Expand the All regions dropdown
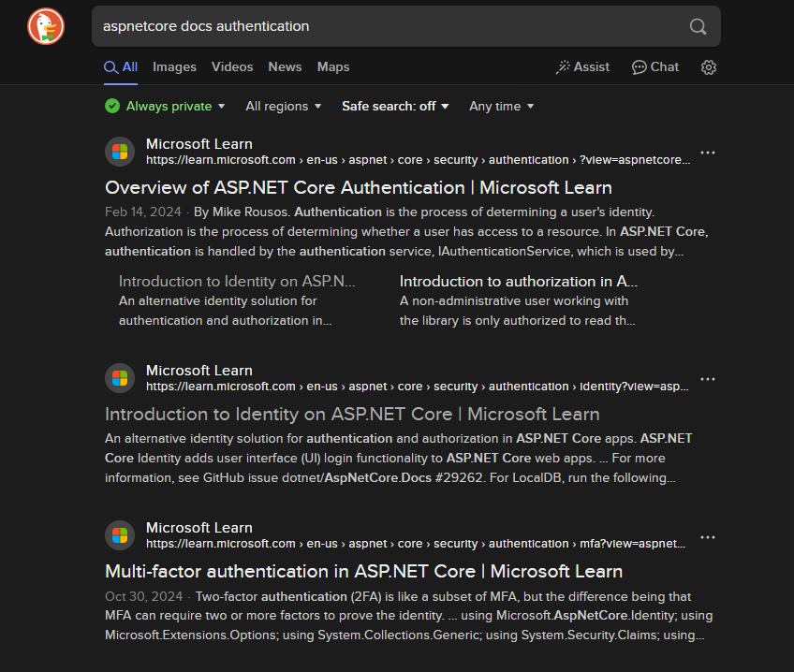Viewport: 794px width, 672px height. click(x=284, y=107)
